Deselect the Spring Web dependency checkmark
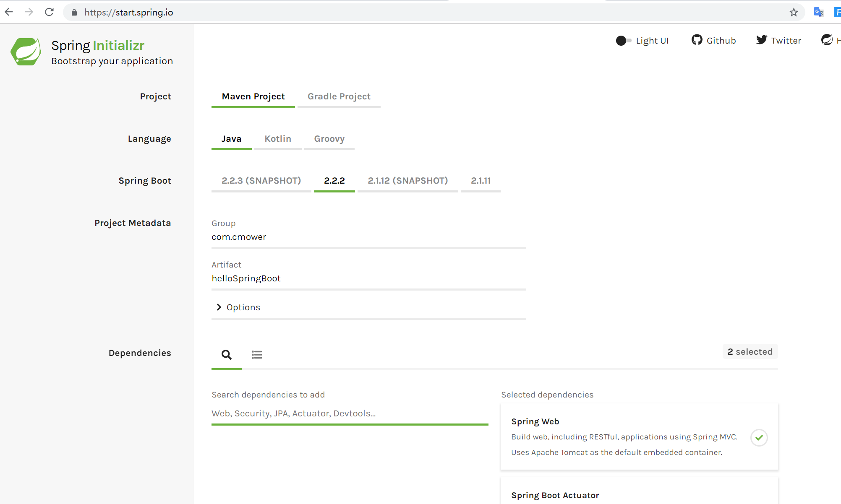 point(759,438)
